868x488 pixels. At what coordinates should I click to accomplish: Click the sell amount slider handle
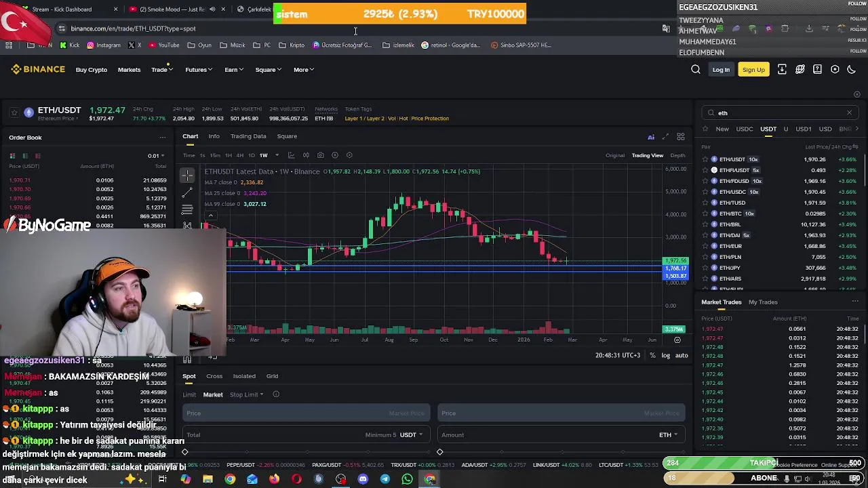[x=439, y=452]
